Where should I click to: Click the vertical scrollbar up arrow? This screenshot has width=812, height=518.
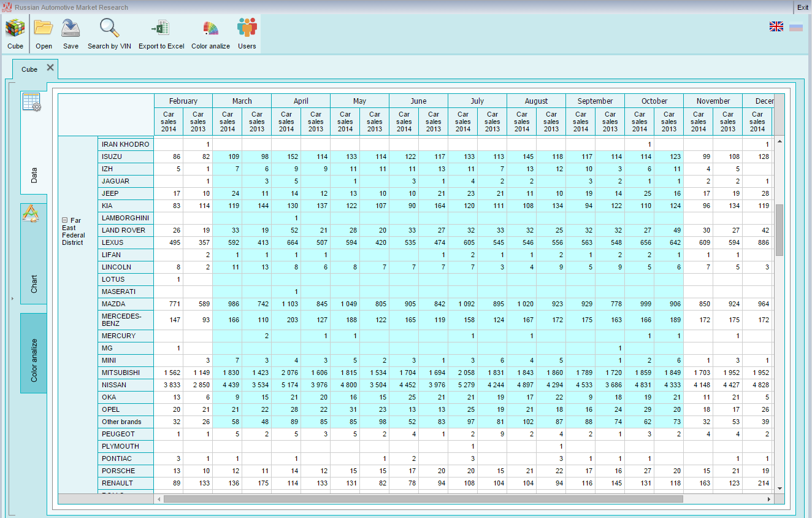pos(779,141)
